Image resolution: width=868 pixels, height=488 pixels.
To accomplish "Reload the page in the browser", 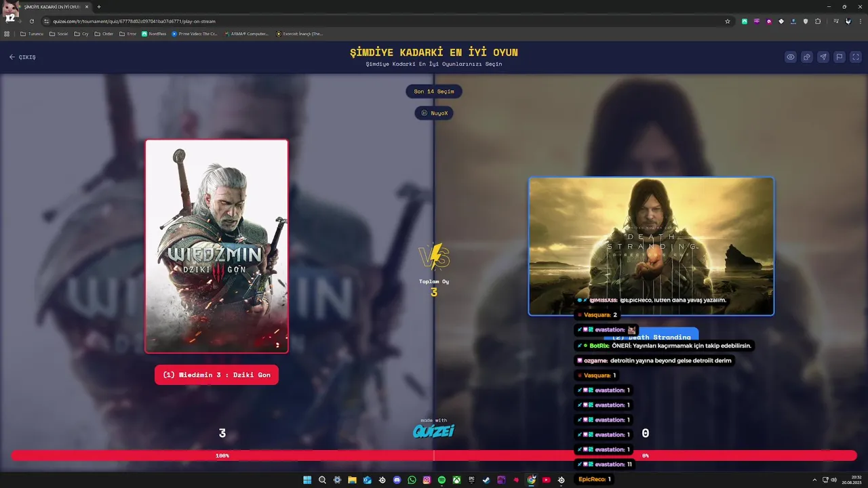I will [31, 21].
